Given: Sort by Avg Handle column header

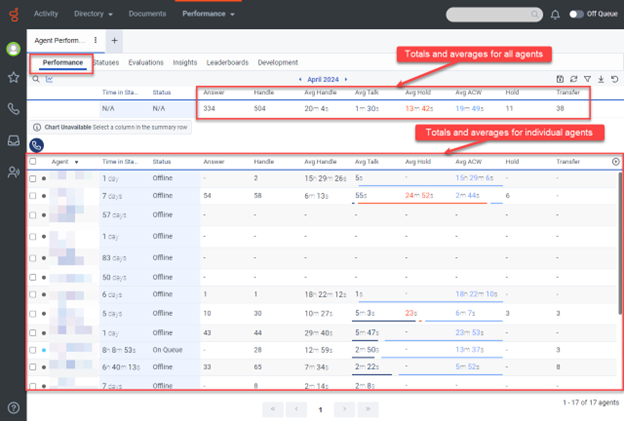Looking at the screenshot, I should point(321,161).
